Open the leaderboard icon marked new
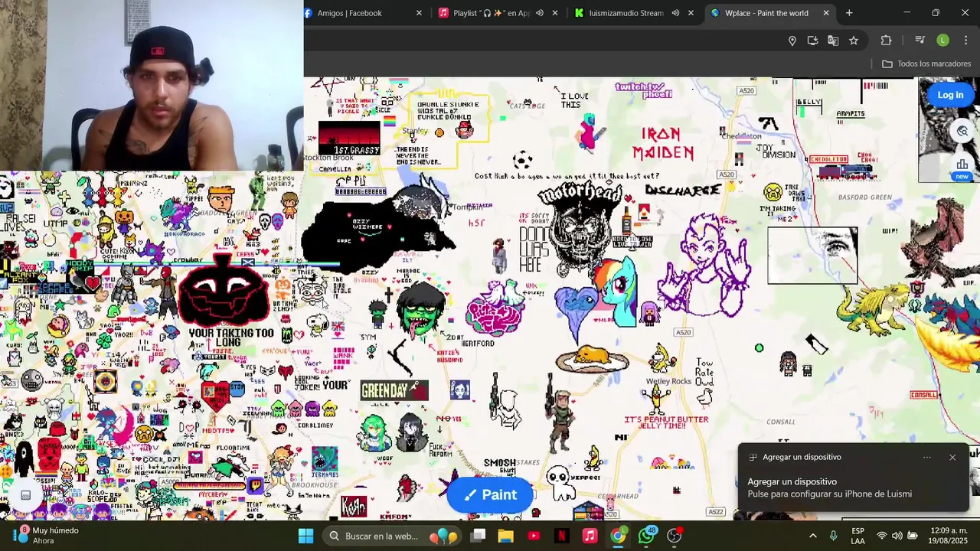 (962, 168)
